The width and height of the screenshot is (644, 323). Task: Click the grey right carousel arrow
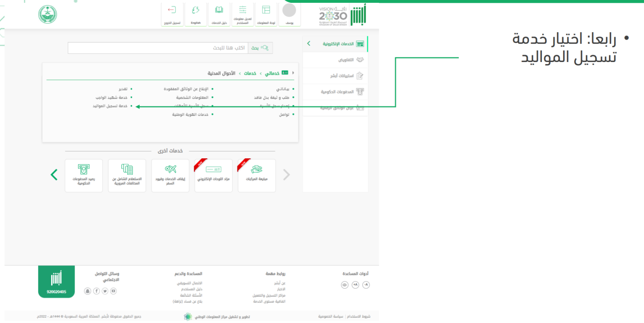286,175
